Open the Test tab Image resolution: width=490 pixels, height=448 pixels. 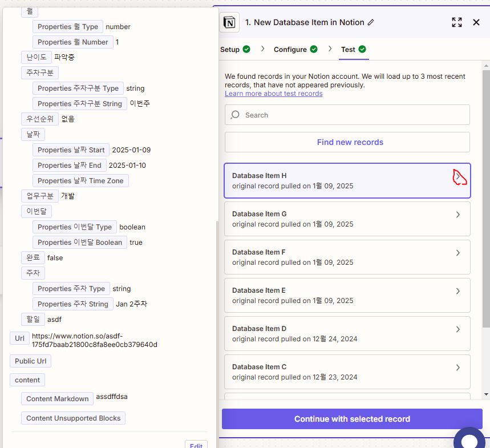click(354, 50)
